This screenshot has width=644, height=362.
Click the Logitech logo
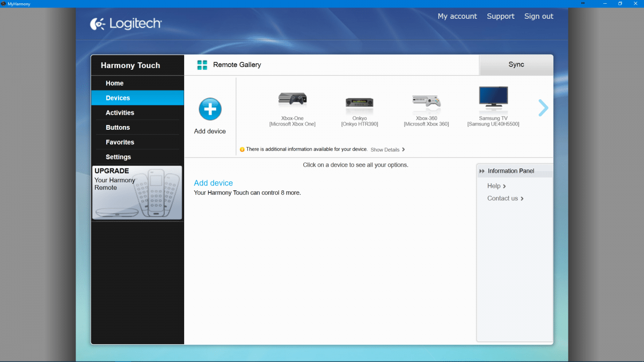point(126,24)
